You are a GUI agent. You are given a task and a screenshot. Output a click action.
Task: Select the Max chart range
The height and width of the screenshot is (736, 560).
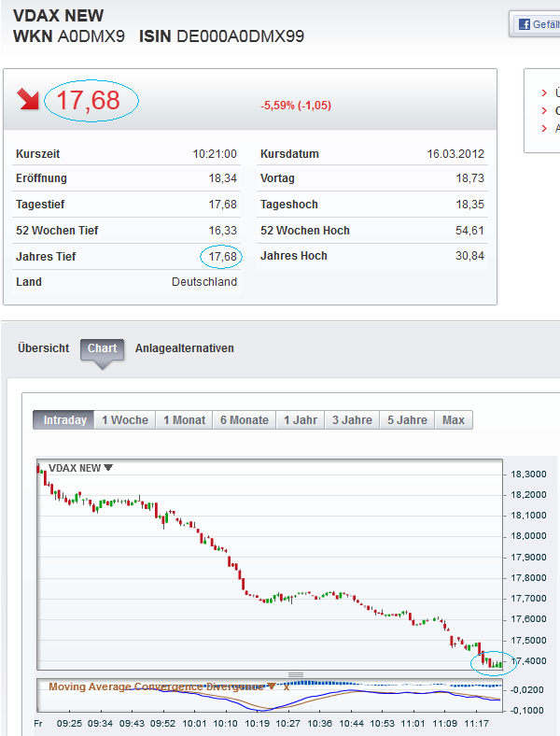point(454,419)
